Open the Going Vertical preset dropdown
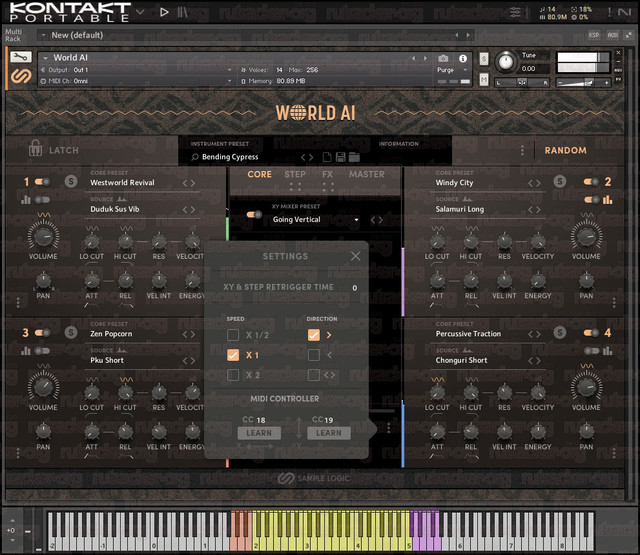The image size is (640, 555). [x=316, y=220]
